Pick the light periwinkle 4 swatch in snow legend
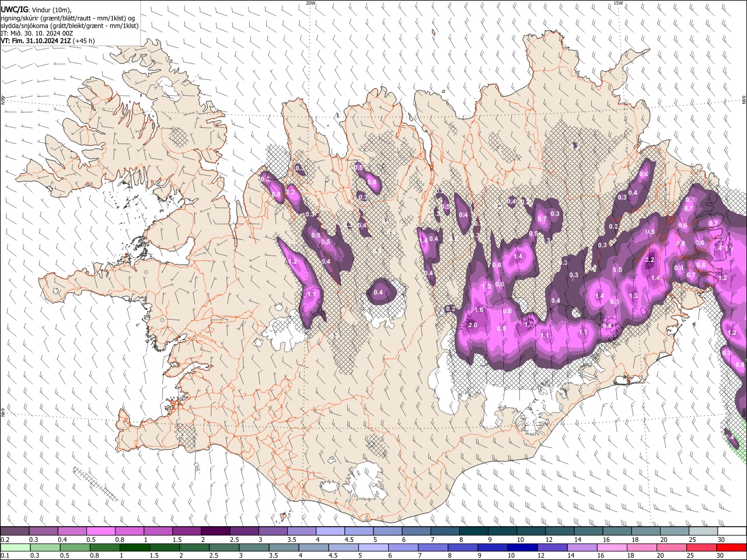The height and width of the screenshot is (560, 747). (x=330, y=531)
